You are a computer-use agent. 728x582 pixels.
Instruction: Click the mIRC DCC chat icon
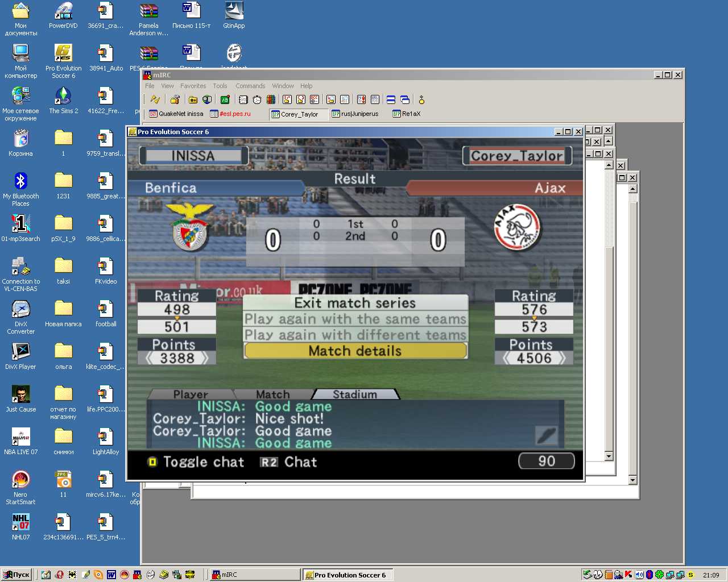[301, 99]
